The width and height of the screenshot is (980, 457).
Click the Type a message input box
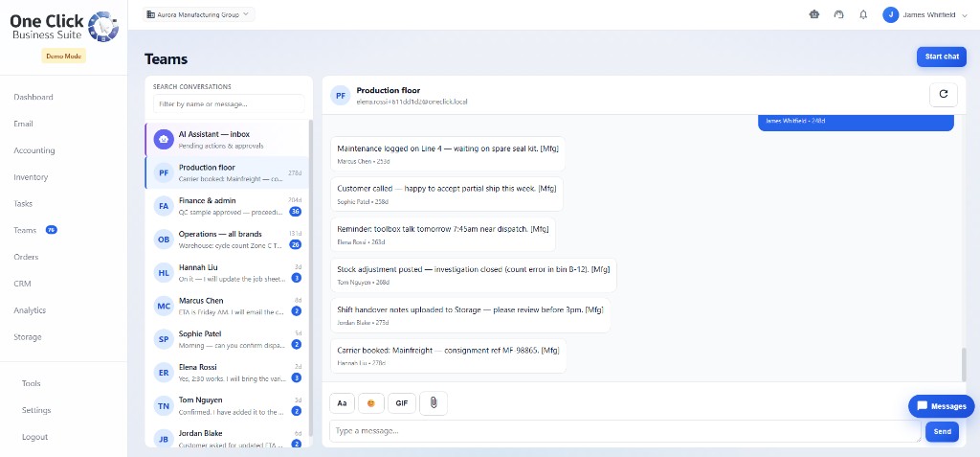click(x=625, y=431)
